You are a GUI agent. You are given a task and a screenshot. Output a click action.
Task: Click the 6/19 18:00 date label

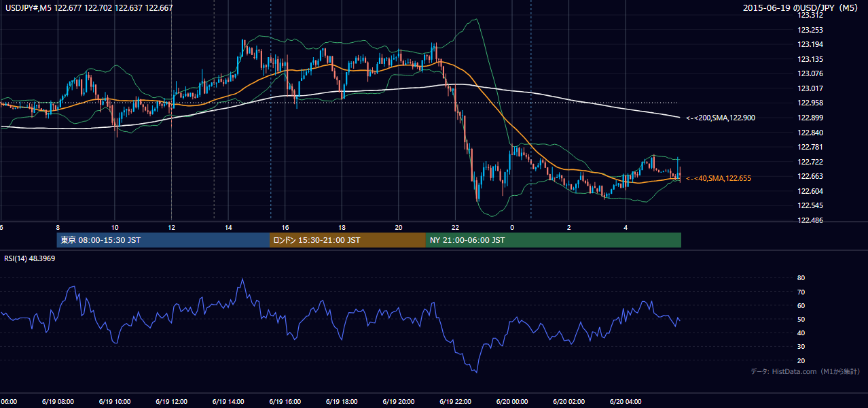[x=342, y=401]
